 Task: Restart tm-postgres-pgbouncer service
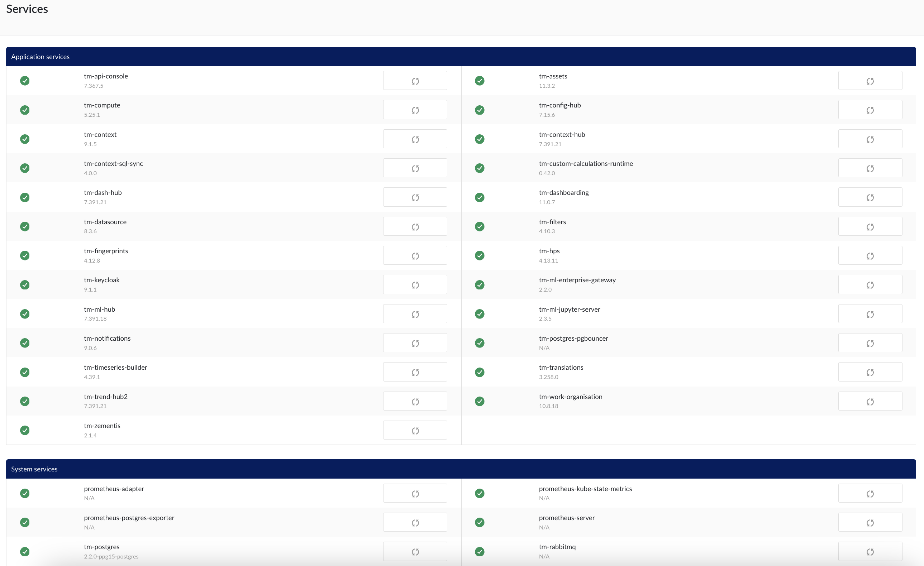coord(870,342)
